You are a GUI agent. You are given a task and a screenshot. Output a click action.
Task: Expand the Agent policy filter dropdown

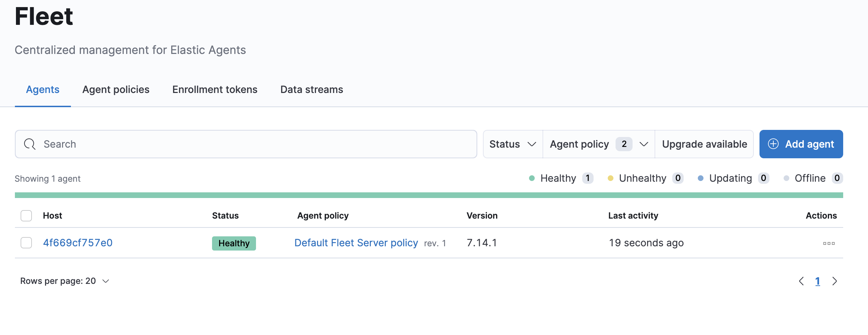tap(599, 144)
